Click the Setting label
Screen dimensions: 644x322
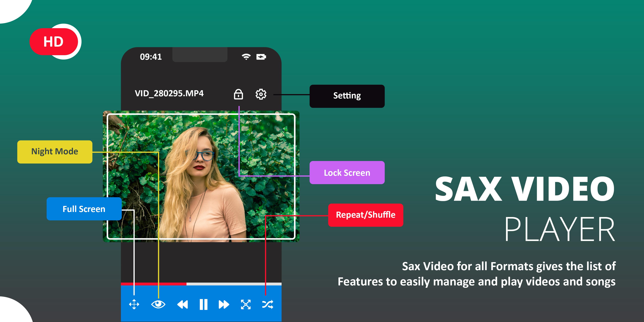click(347, 96)
